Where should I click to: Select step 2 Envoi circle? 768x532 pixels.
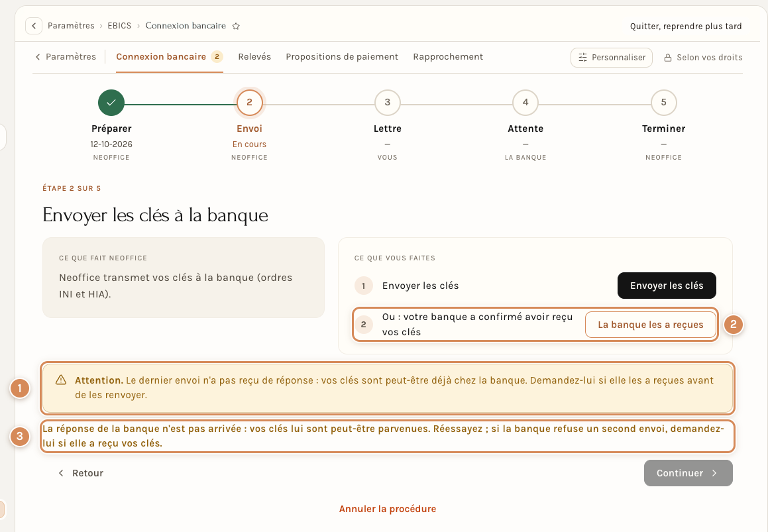point(249,103)
